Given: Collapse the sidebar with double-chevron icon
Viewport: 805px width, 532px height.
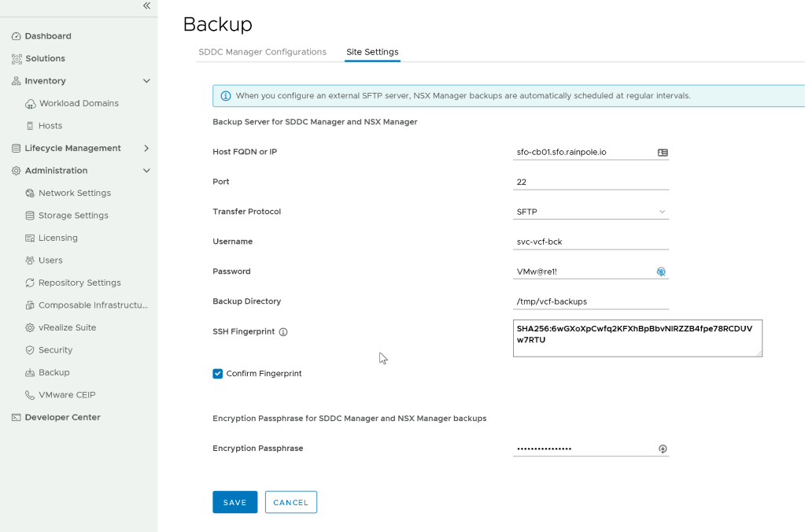Looking at the screenshot, I should 146,6.
